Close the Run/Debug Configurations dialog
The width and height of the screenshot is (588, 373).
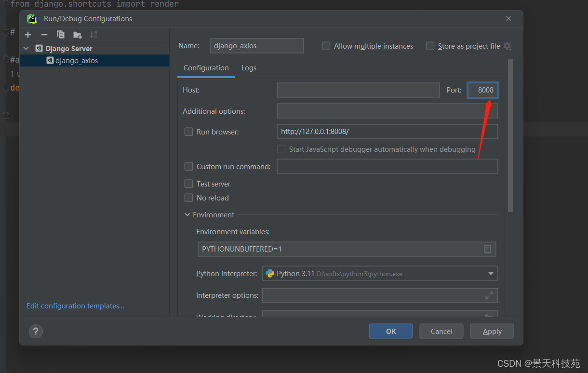coord(508,18)
